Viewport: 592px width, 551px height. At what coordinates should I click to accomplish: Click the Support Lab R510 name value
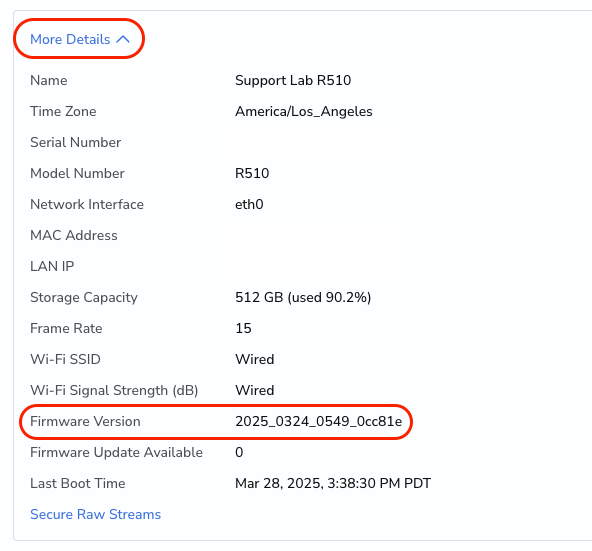coord(293,80)
